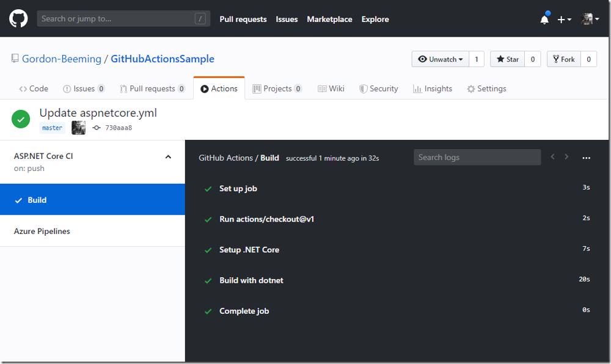Click the commit icon beside 730aaa8
Image resolution: width=611 pixels, height=364 pixels.
tap(97, 128)
